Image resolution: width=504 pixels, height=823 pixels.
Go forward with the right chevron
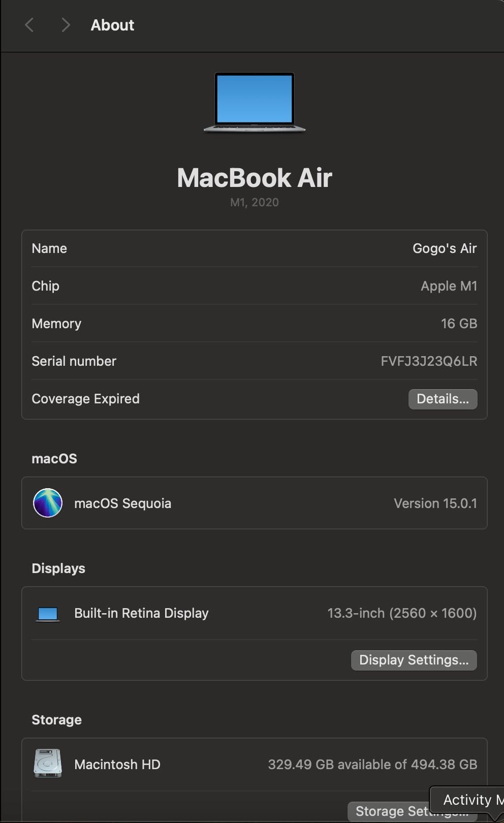(x=66, y=25)
